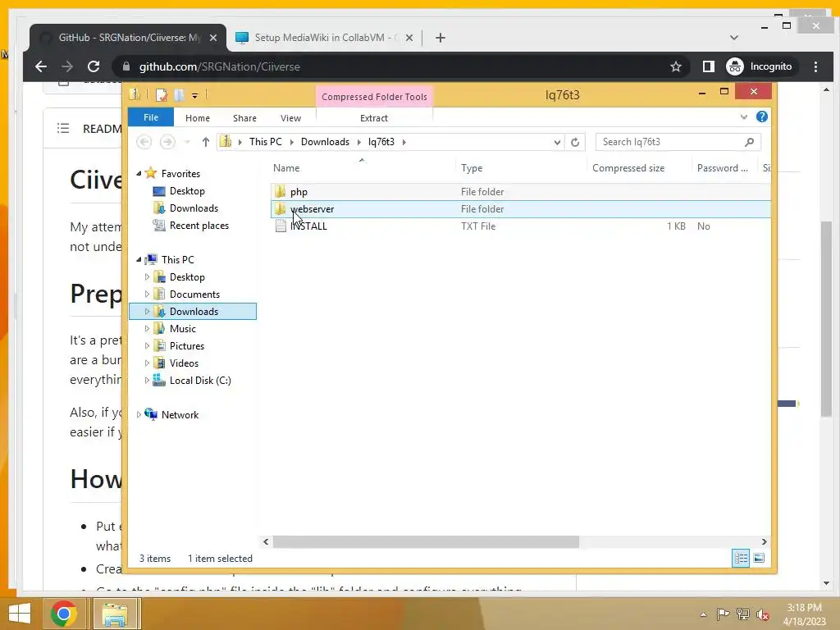Select Downloads under This PC
This screenshot has height=630, width=840.
pyautogui.click(x=194, y=311)
